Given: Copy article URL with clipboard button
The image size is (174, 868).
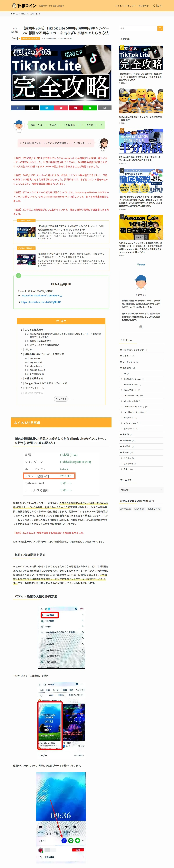Looking at the screenshot, I should click(104, 108).
